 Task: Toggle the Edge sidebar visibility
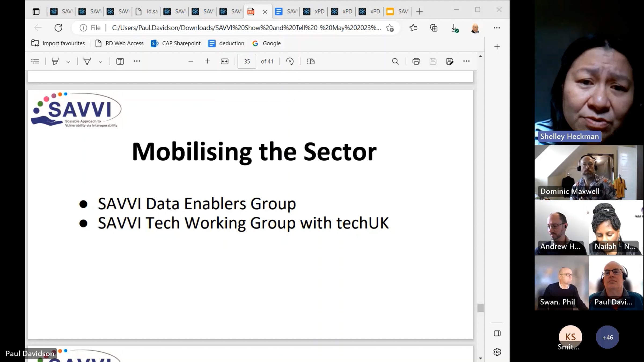click(x=497, y=333)
